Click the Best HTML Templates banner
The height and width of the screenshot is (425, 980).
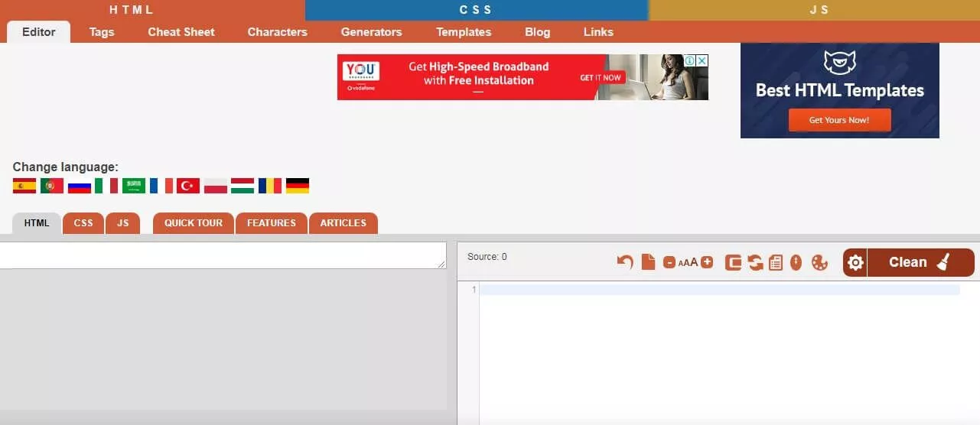840,90
